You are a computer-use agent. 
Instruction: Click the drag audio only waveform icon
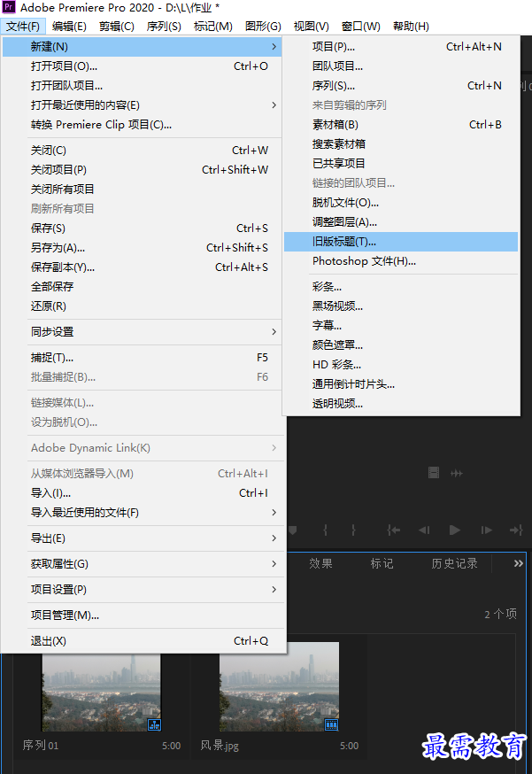(457, 474)
